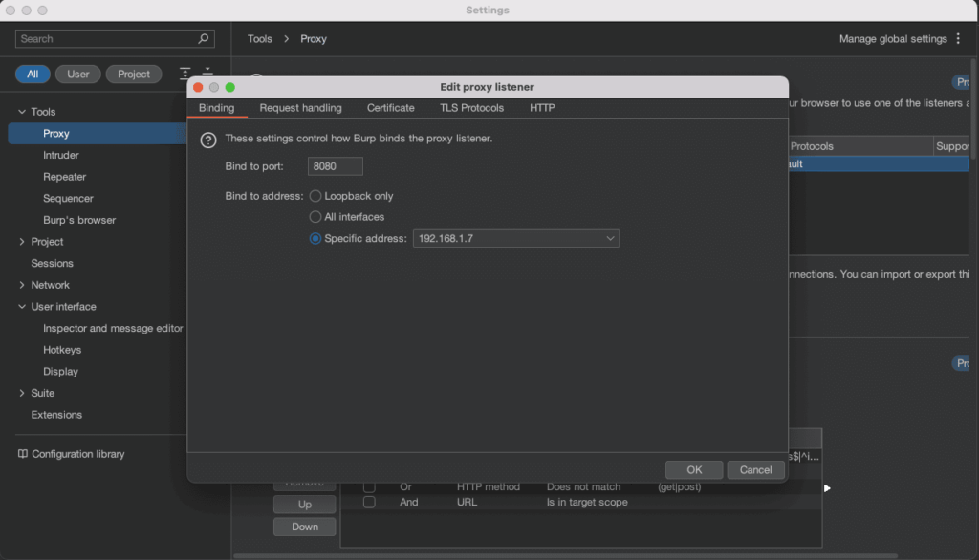The image size is (979, 560).
Task: Click the Proxy breadcrumb
Action: pyautogui.click(x=314, y=39)
